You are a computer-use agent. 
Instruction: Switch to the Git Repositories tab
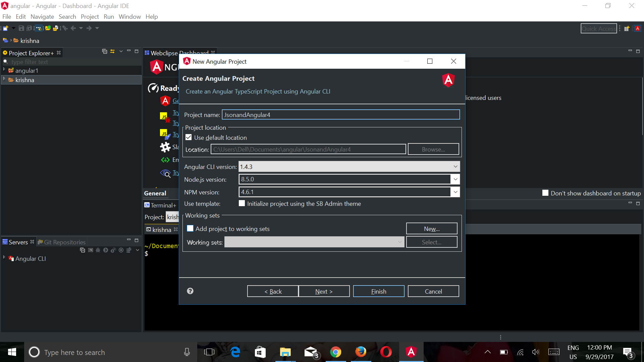(x=62, y=242)
